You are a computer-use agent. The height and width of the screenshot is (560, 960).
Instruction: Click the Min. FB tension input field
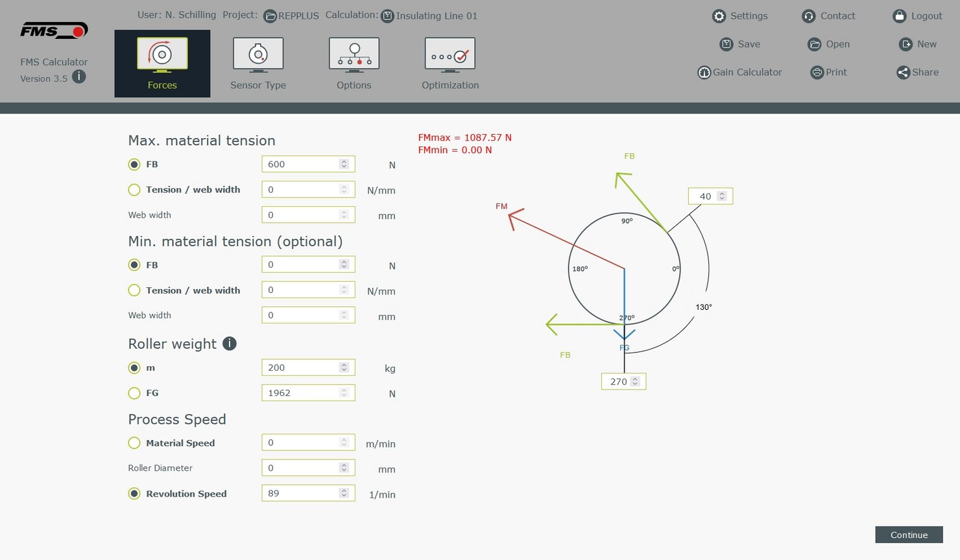click(308, 264)
